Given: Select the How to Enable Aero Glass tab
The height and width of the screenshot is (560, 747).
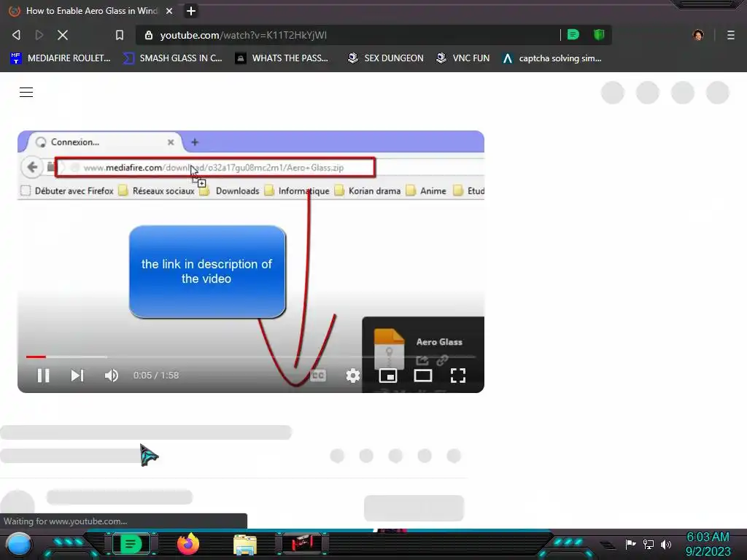Looking at the screenshot, I should [x=90, y=10].
